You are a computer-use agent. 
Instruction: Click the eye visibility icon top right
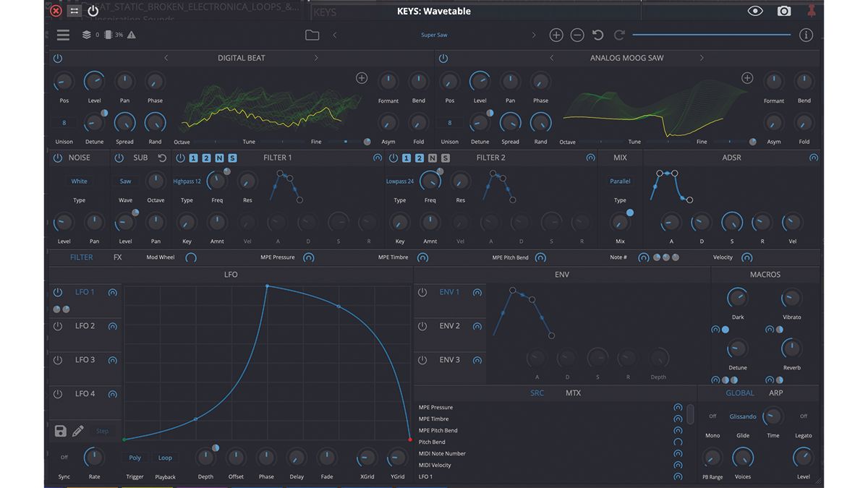757,11
